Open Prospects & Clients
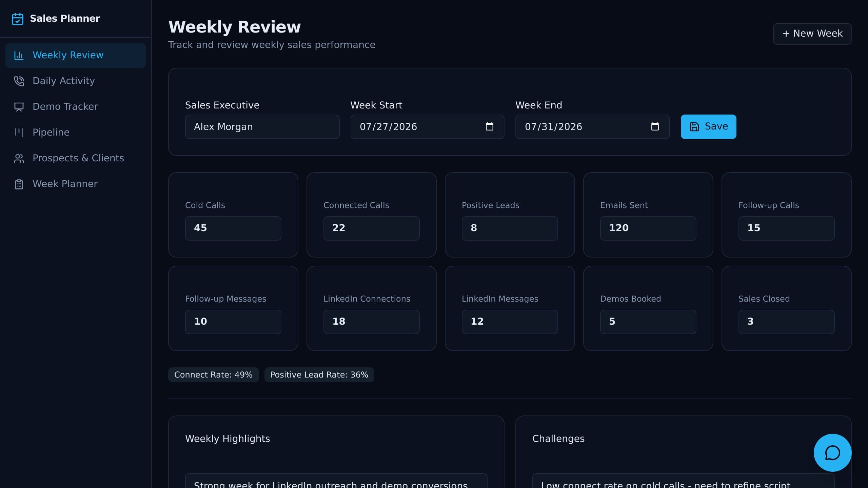868x488 pixels. pos(76,158)
